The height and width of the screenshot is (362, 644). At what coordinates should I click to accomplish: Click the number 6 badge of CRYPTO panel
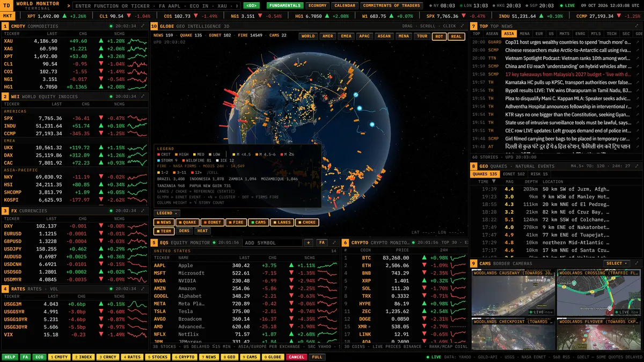[346, 242]
